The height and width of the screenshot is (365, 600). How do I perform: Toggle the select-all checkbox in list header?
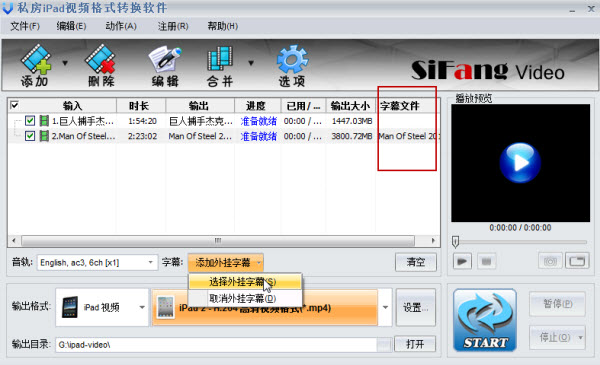pos(15,105)
